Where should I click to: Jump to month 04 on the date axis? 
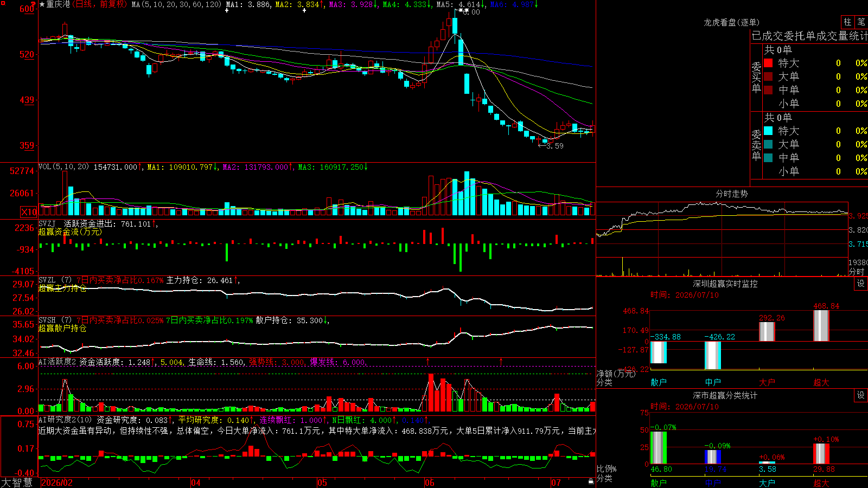(196, 483)
